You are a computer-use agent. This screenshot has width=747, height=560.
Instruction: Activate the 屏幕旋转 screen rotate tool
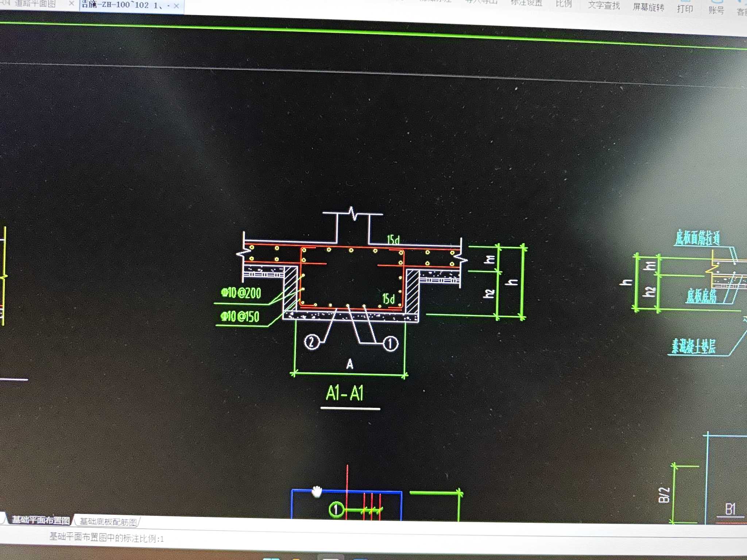pyautogui.click(x=648, y=7)
